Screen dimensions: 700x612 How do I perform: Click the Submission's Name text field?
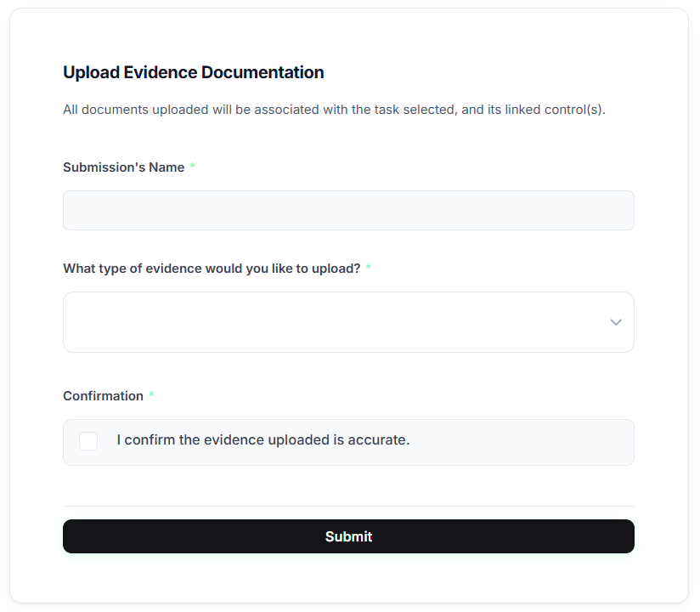(x=348, y=210)
